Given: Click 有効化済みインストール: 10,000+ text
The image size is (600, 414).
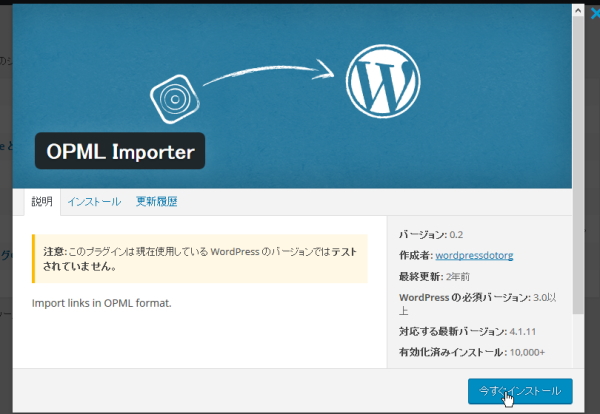Looking at the screenshot, I should pyautogui.click(x=472, y=352).
